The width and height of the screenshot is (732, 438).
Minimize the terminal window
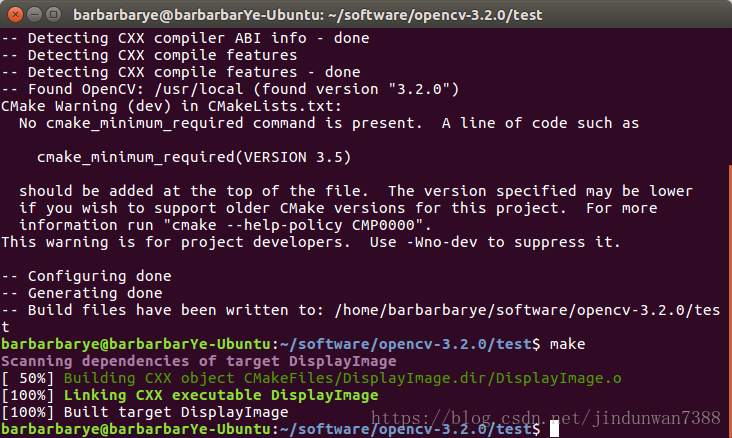click(33, 13)
